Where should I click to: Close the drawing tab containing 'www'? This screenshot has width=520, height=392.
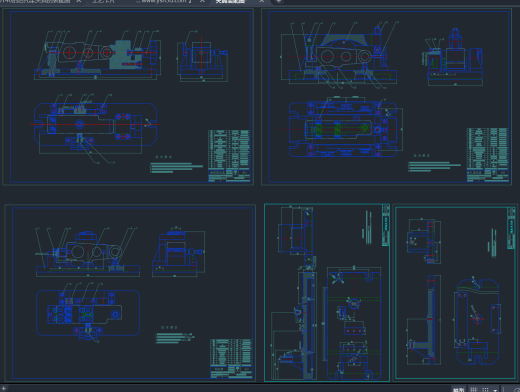(x=202, y=1)
